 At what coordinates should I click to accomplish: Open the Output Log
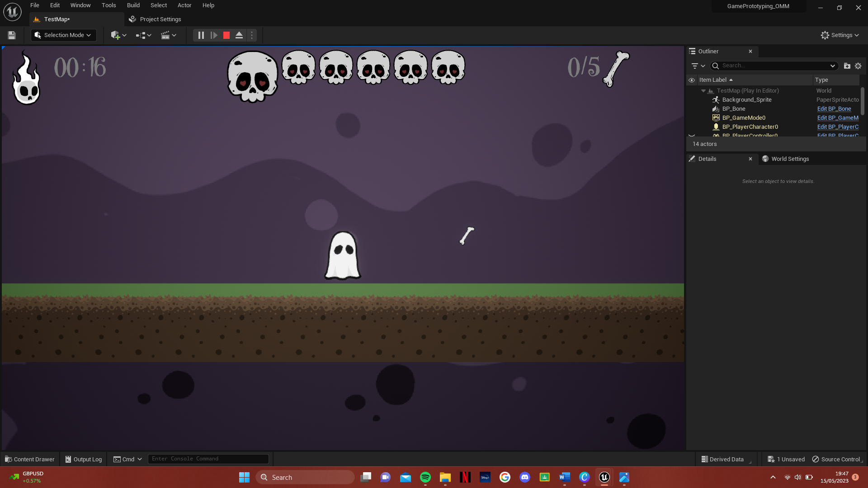tap(84, 459)
